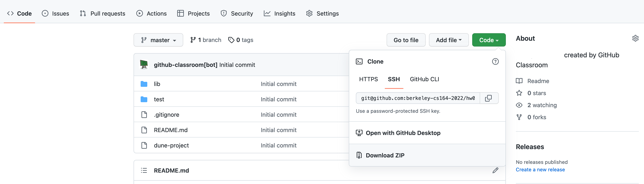Open Initial commit link for dune-project row
The image size is (644, 184).
tap(279, 146)
